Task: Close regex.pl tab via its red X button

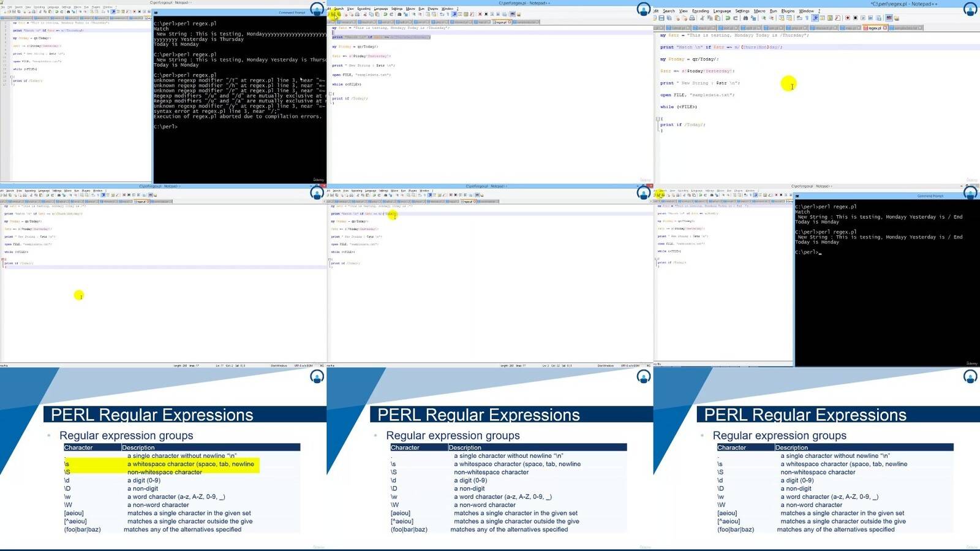Action: 885,28
